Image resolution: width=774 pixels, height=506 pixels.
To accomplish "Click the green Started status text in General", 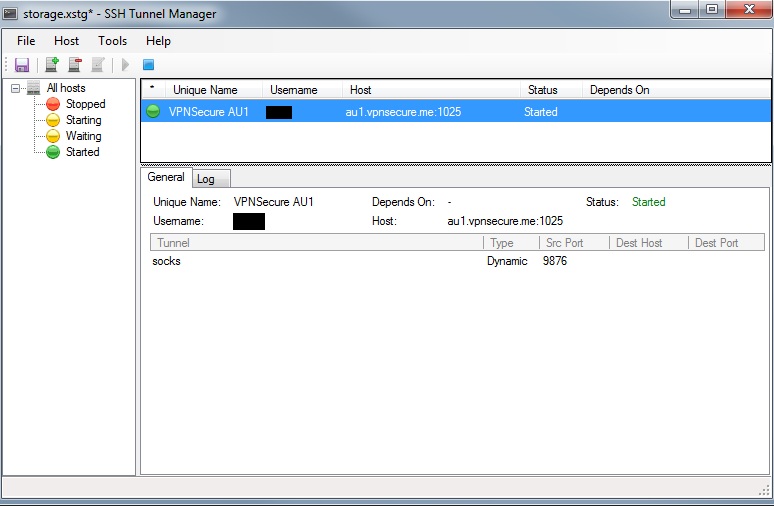I will pos(649,202).
